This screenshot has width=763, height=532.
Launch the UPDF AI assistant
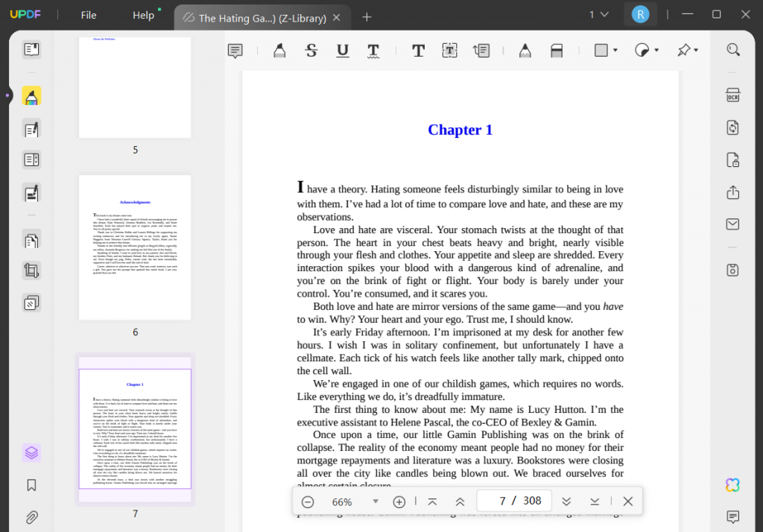732,484
